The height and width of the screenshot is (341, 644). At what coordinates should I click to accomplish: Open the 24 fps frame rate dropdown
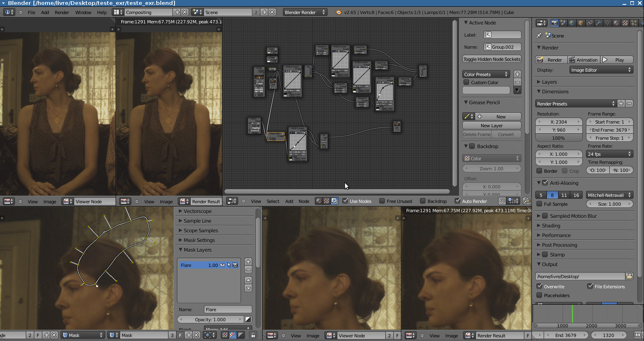coord(609,154)
